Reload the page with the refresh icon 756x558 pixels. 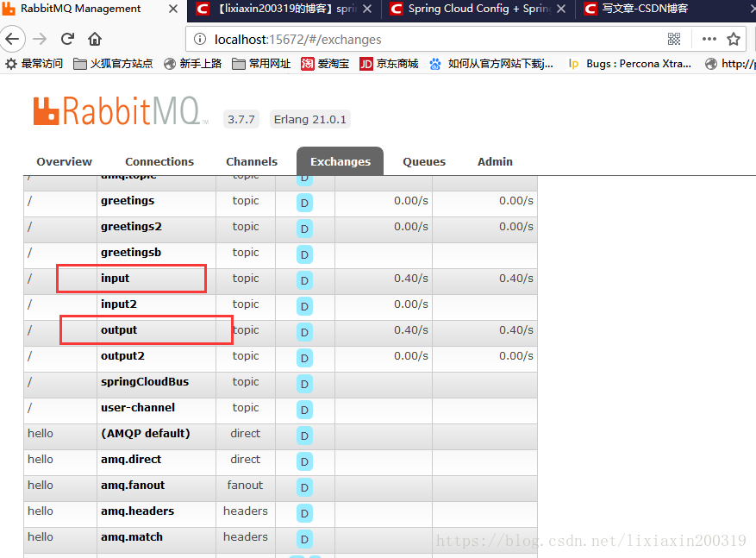tap(67, 39)
